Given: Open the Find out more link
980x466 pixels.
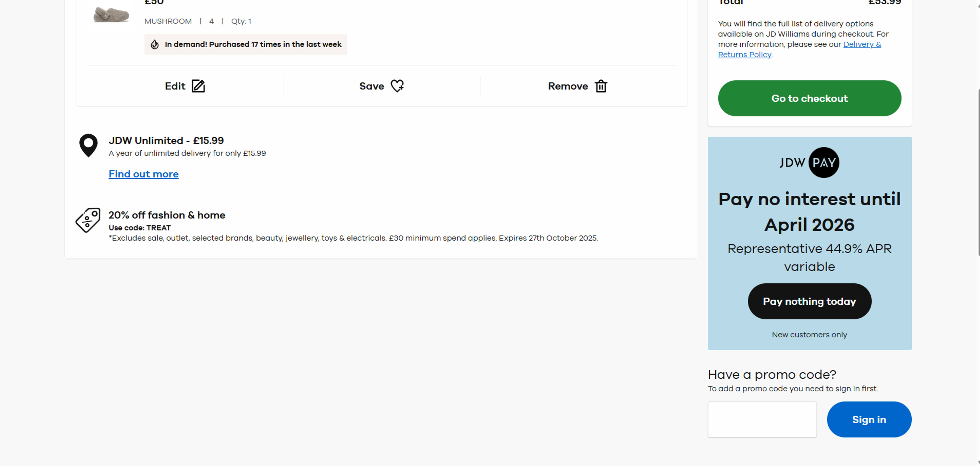Looking at the screenshot, I should click(x=143, y=174).
